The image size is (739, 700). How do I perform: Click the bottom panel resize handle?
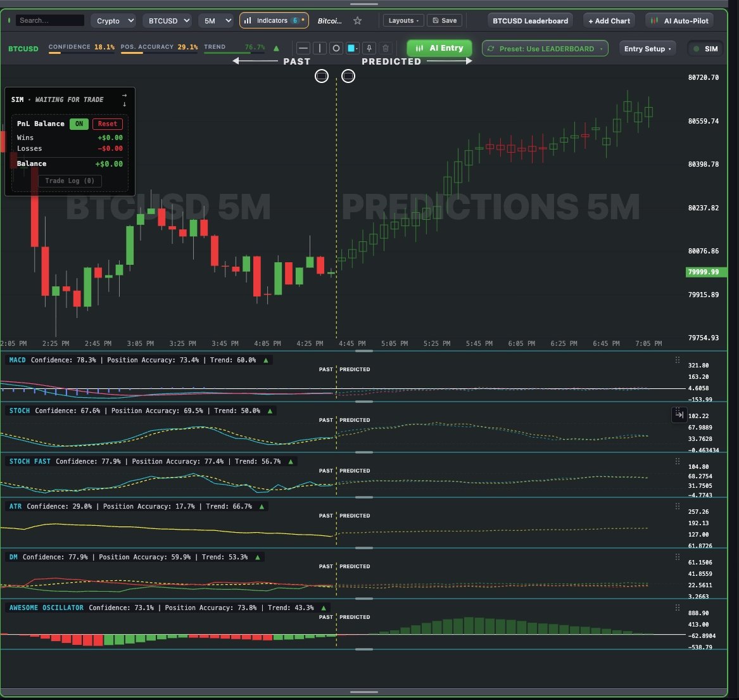(x=364, y=692)
